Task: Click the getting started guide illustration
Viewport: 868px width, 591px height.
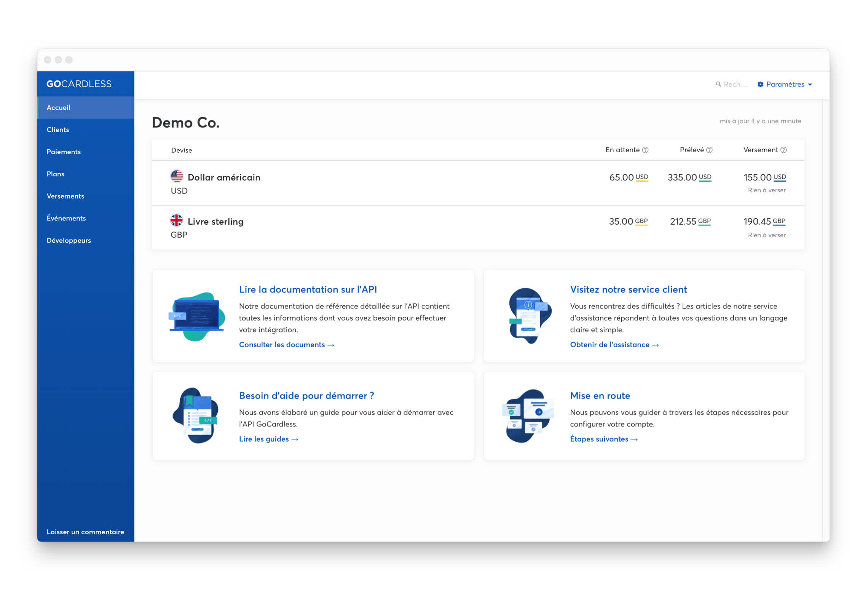Action: coord(196,415)
